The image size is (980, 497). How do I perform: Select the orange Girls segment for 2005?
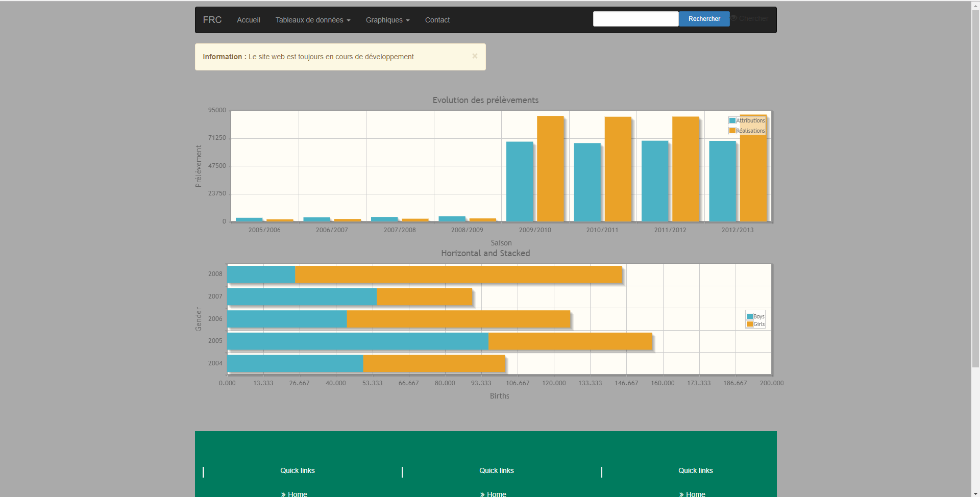[x=570, y=341]
